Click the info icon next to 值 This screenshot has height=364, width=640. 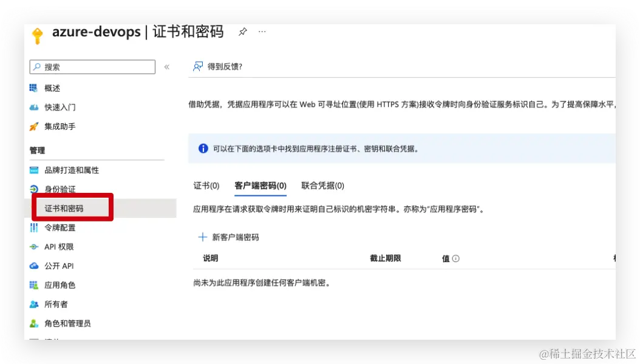(x=456, y=258)
